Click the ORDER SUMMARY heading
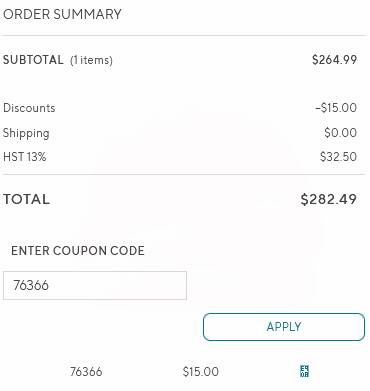This screenshot has height=391, width=370. pyautogui.click(x=62, y=14)
